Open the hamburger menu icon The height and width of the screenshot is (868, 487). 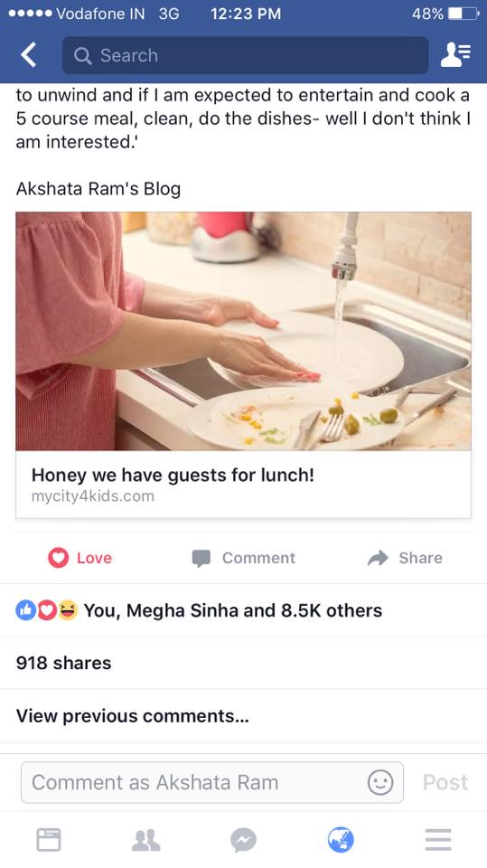point(438,840)
